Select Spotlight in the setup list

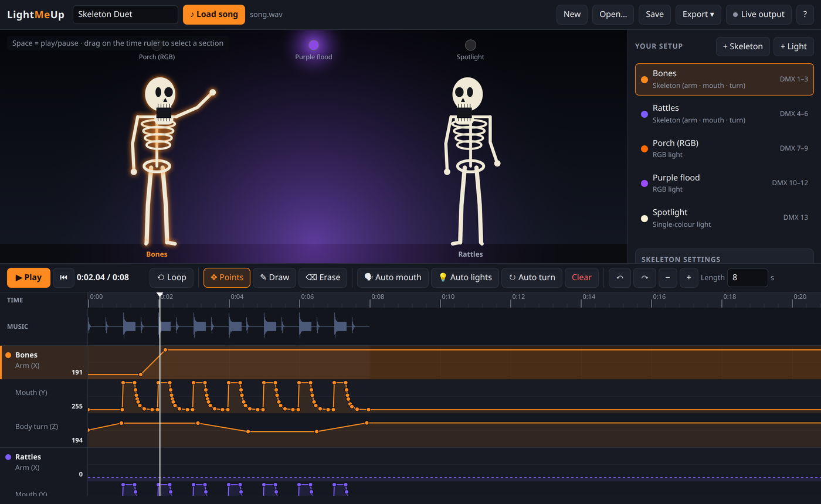pyautogui.click(x=724, y=218)
